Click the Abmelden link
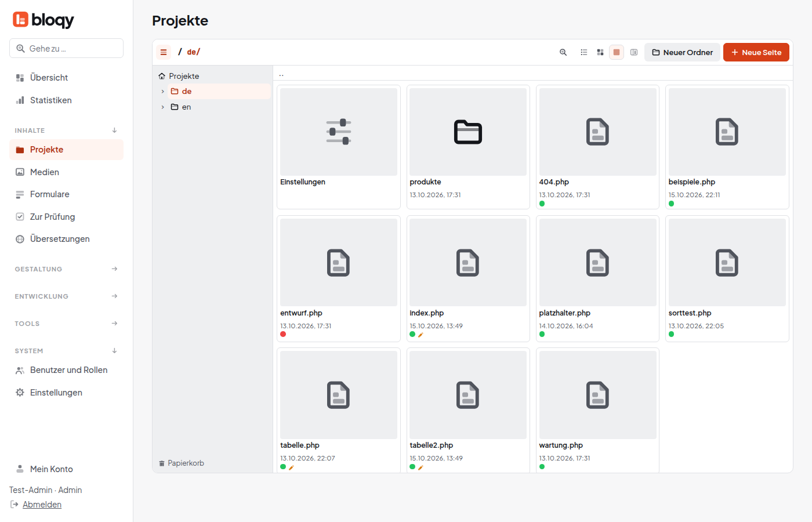This screenshot has height=522, width=812. (x=42, y=505)
